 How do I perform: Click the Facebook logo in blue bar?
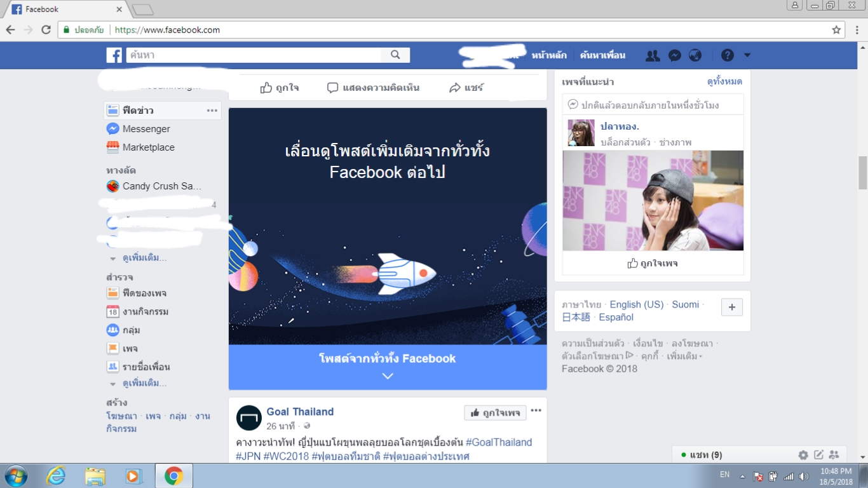pos(114,55)
